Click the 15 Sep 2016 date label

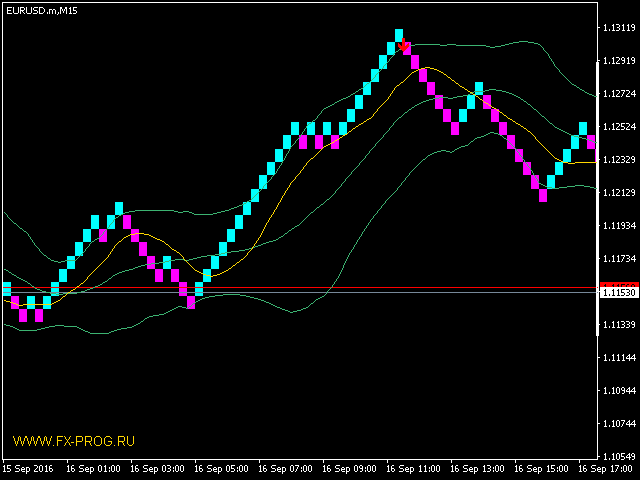[x=29, y=469]
